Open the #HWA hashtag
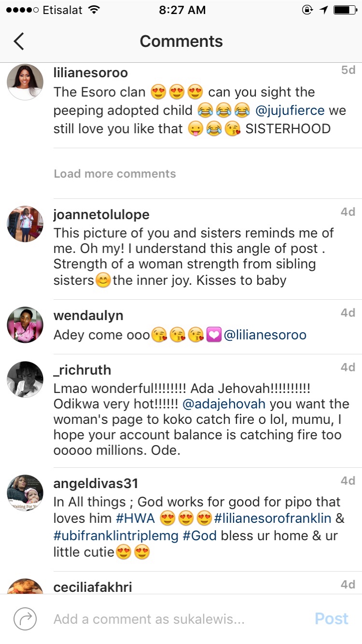Image resolution: width=362 pixels, height=644 pixels. pos(136,519)
